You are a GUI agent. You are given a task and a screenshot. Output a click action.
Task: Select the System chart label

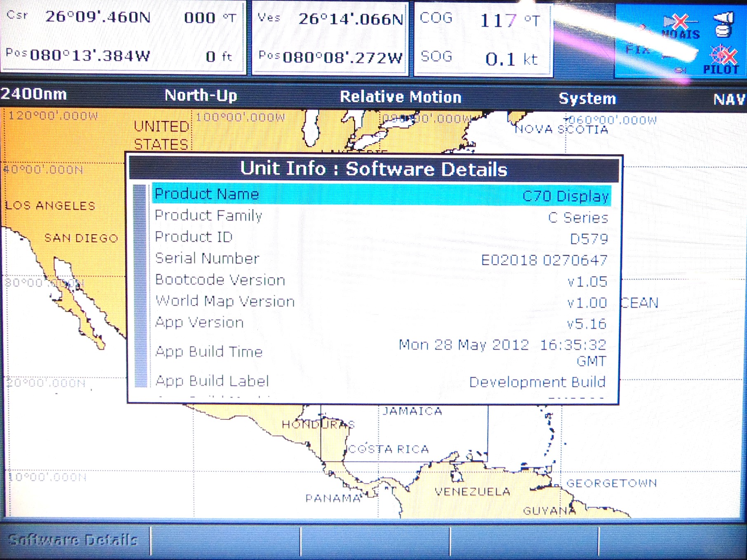click(587, 99)
